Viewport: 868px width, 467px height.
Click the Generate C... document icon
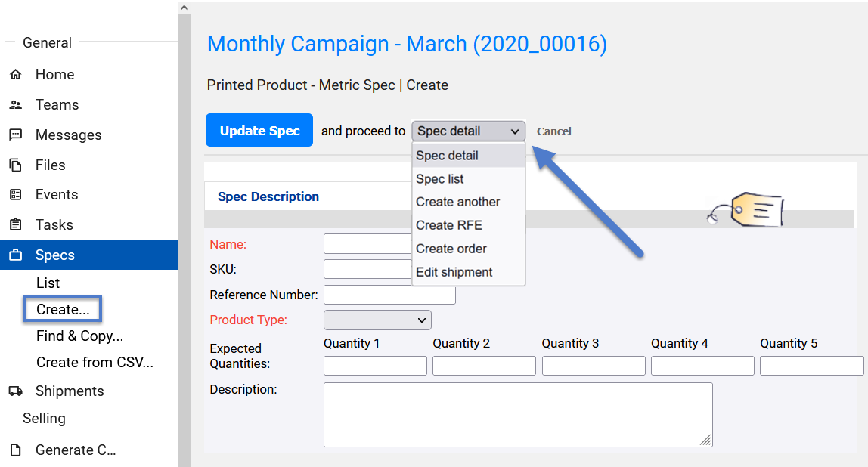tap(15, 450)
